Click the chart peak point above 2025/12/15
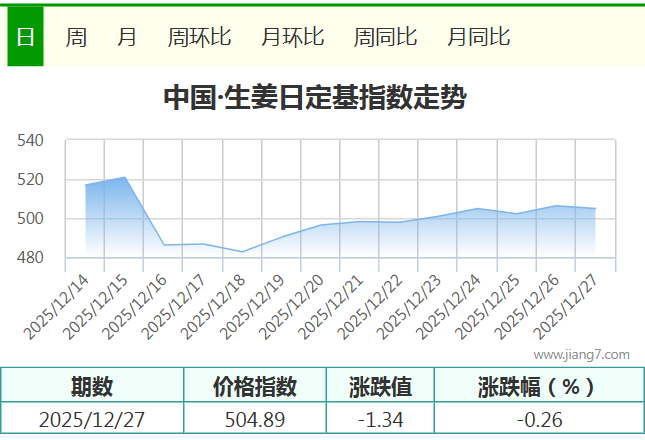Image resolution: width=645 pixels, height=440 pixels. 125,178
